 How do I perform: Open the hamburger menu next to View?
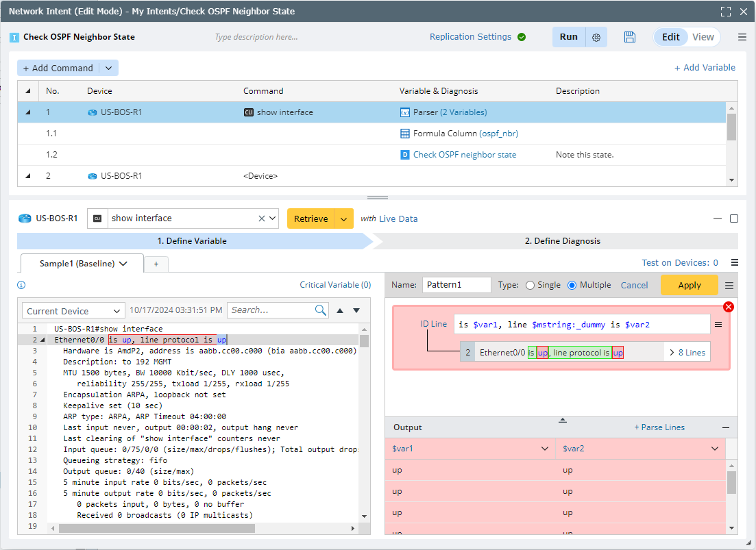tap(742, 37)
